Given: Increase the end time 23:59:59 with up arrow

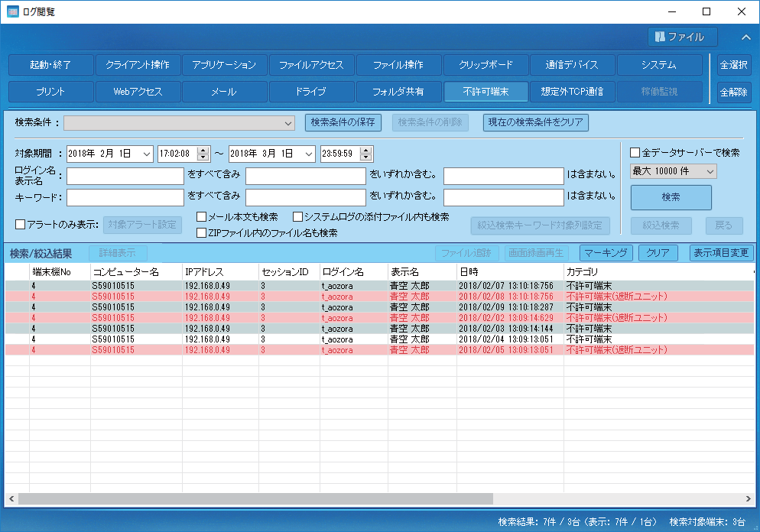Looking at the screenshot, I should pos(366,151).
